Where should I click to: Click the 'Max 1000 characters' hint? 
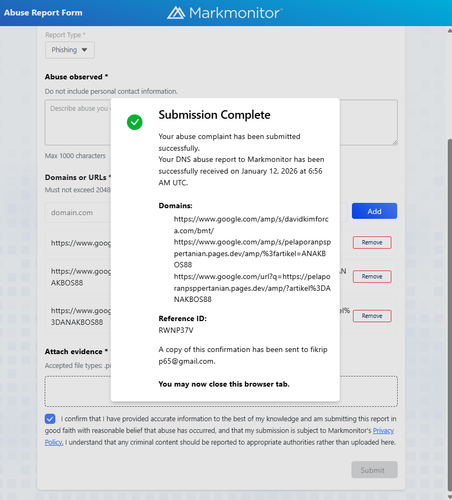(75, 156)
